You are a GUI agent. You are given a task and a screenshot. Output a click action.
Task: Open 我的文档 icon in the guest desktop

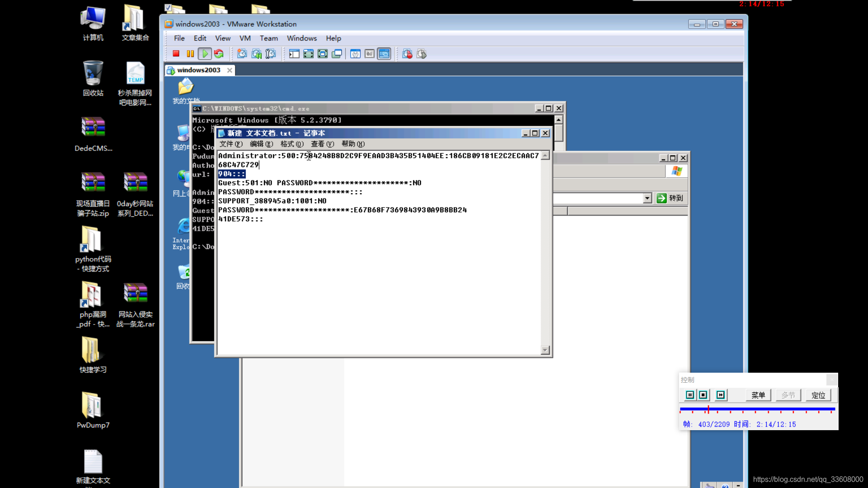point(186,91)
